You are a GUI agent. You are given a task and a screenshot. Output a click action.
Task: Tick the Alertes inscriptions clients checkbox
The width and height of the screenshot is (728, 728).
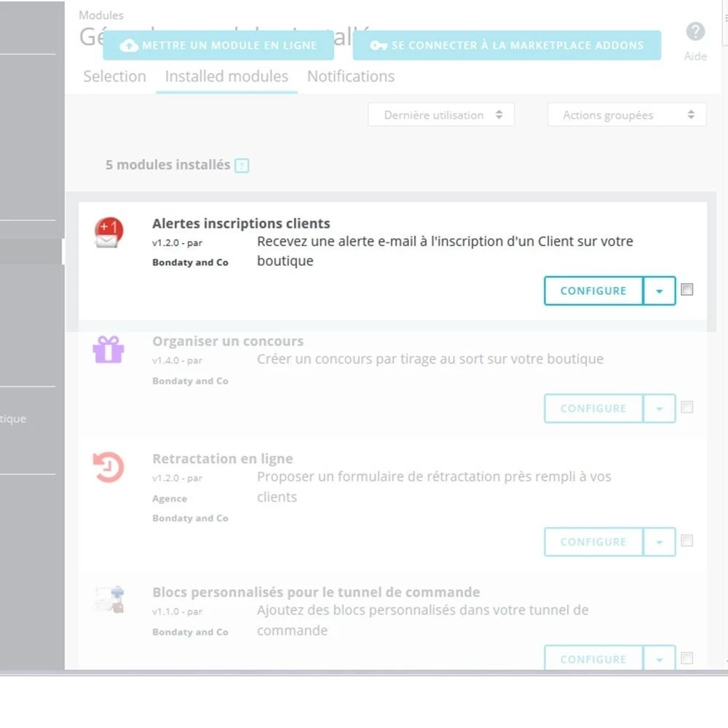tap(687, 290)
